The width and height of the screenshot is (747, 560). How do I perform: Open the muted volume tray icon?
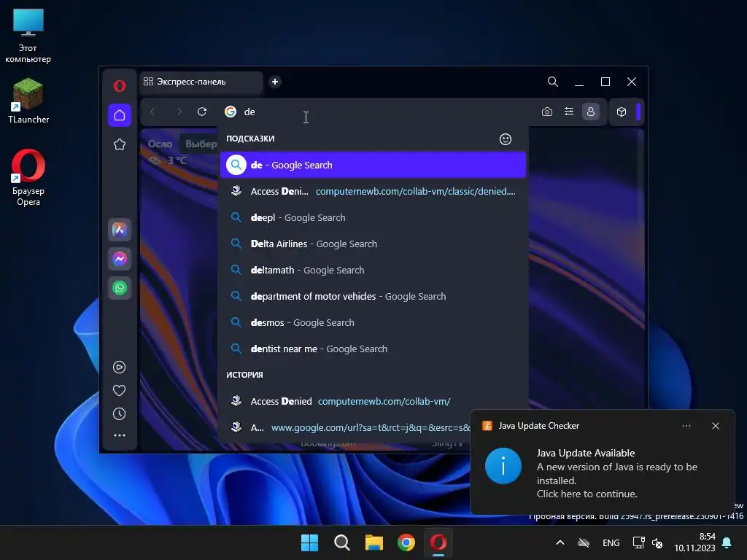point(657,542)
